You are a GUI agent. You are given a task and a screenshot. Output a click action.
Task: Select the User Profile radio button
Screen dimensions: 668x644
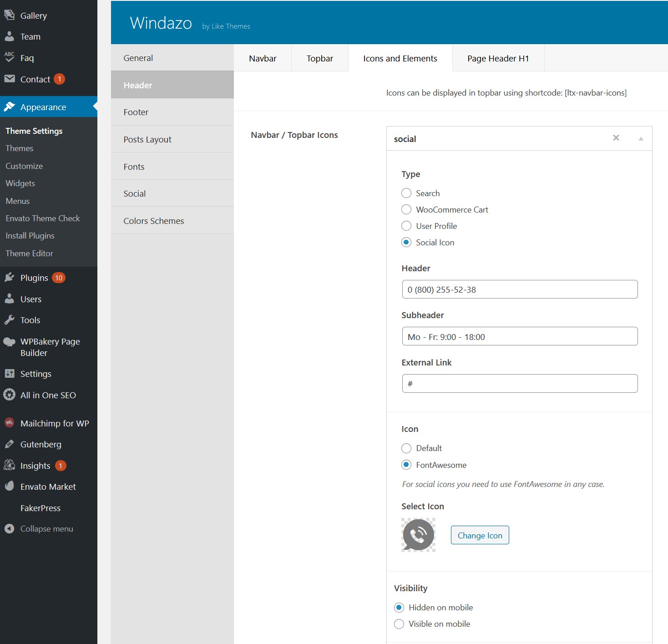406,226
